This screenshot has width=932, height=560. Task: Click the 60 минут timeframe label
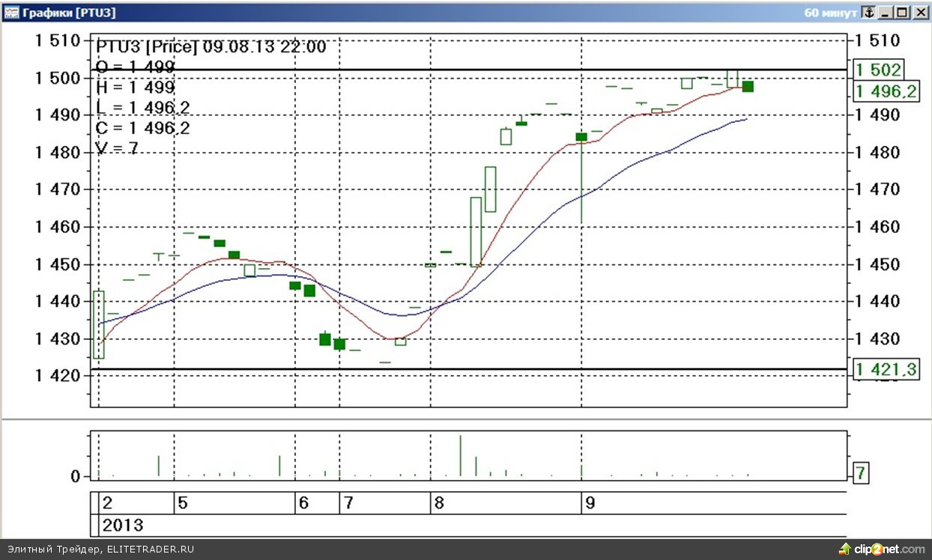[x=830, y=13]
